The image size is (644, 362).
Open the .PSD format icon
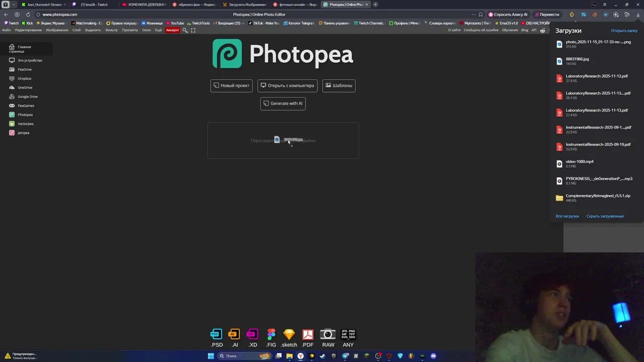click(216, 338)
